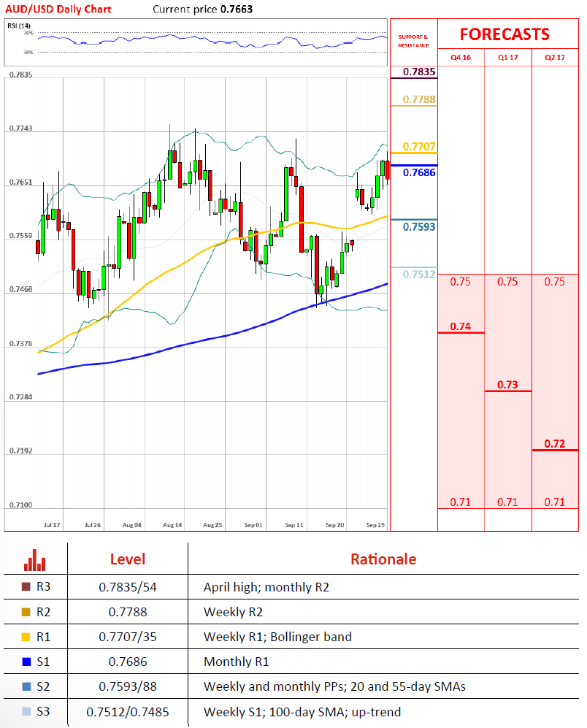This screenshot has width=587, height=728.
Task: Click the Sep 11 date axis label
Action: click(x=294, y=525)
